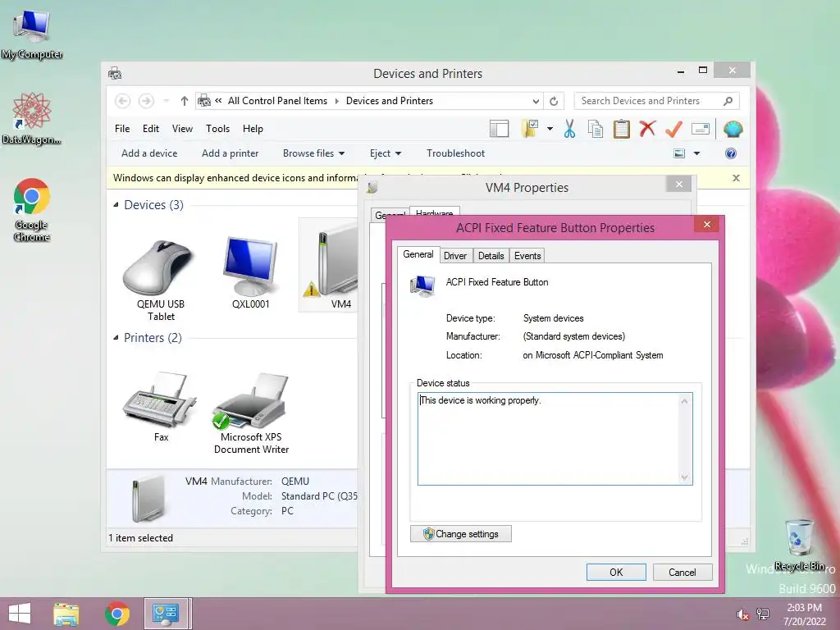
Task: Open the folder options dropdown arrow
Action: 550,129
